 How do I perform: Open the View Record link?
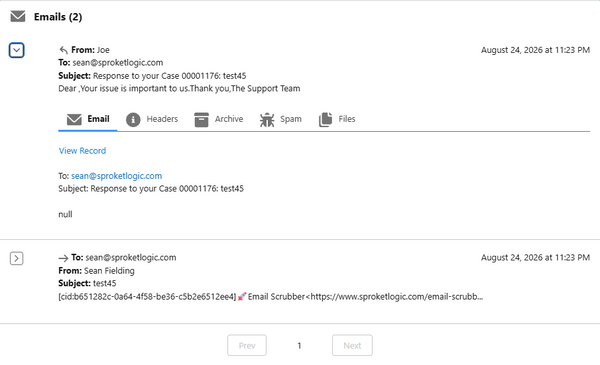click(x=82, y=151)
